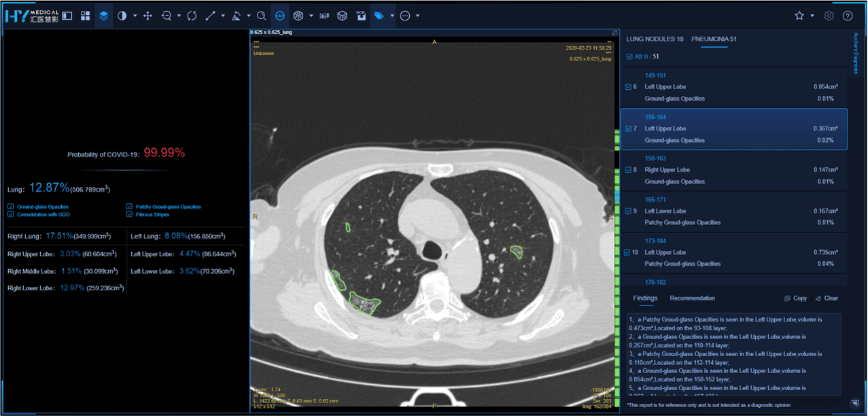Open the grid layout icon

pos(85,16)
